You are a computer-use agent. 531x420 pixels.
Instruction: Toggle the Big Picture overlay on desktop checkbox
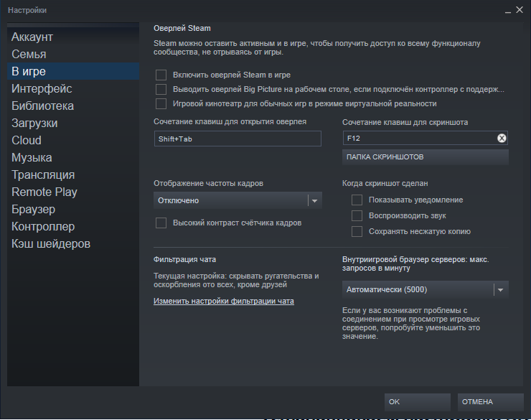point(161,90)
